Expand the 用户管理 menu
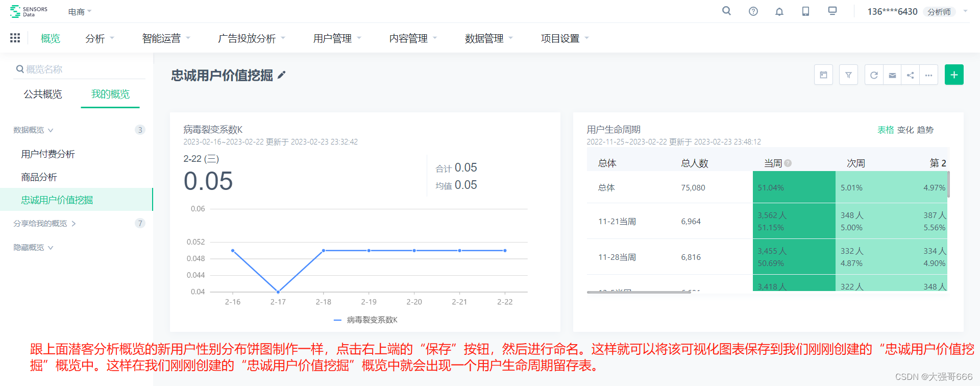 337,38
